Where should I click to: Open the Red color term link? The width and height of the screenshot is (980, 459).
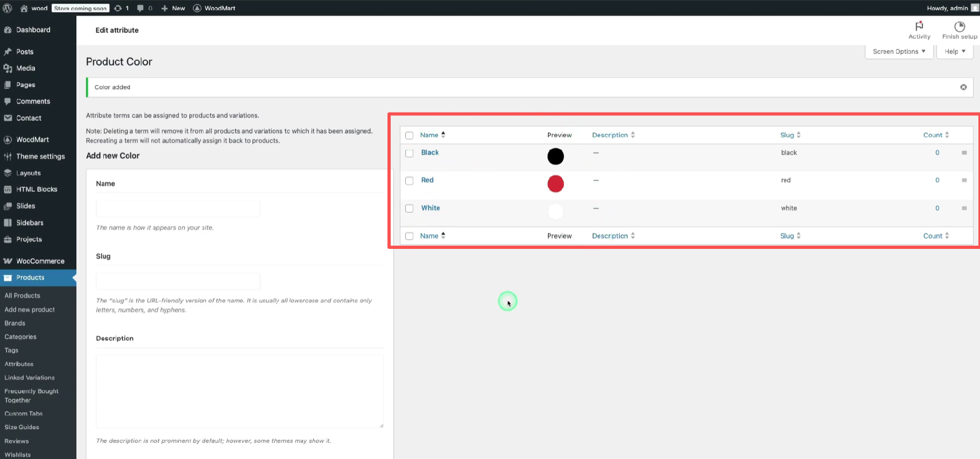tap(427, 180)
